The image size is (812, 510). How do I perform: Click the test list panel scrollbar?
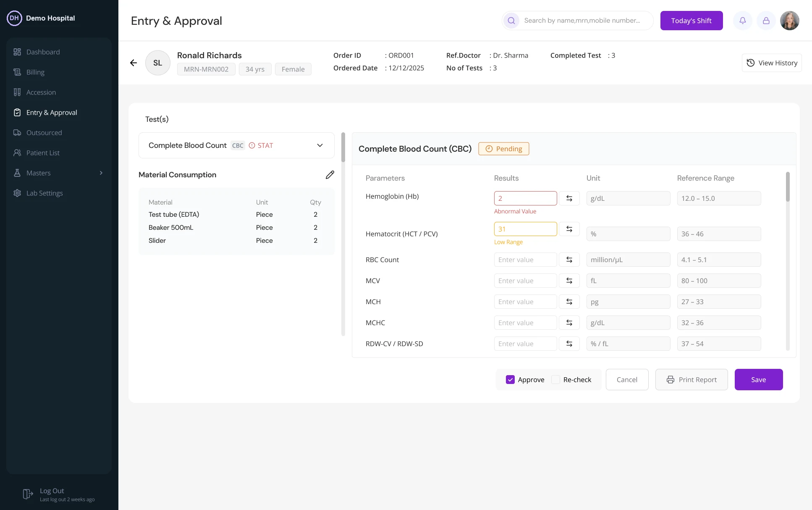[343, 147]
